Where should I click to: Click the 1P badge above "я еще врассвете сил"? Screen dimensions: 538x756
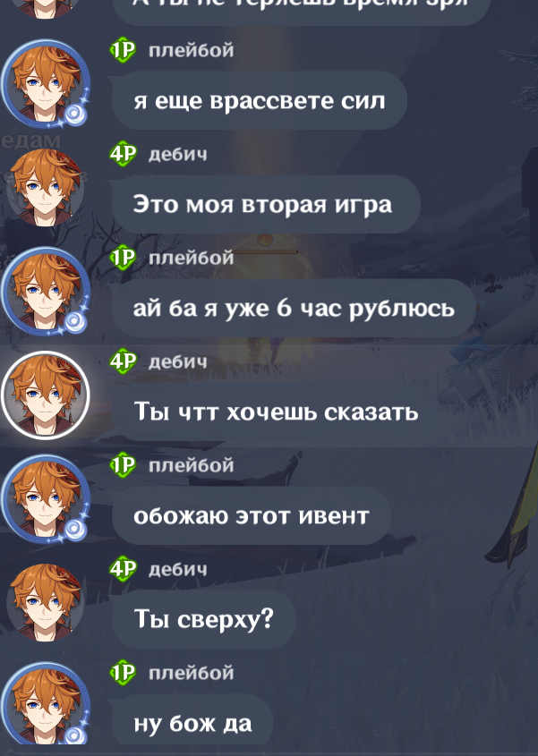pos(123,50)
